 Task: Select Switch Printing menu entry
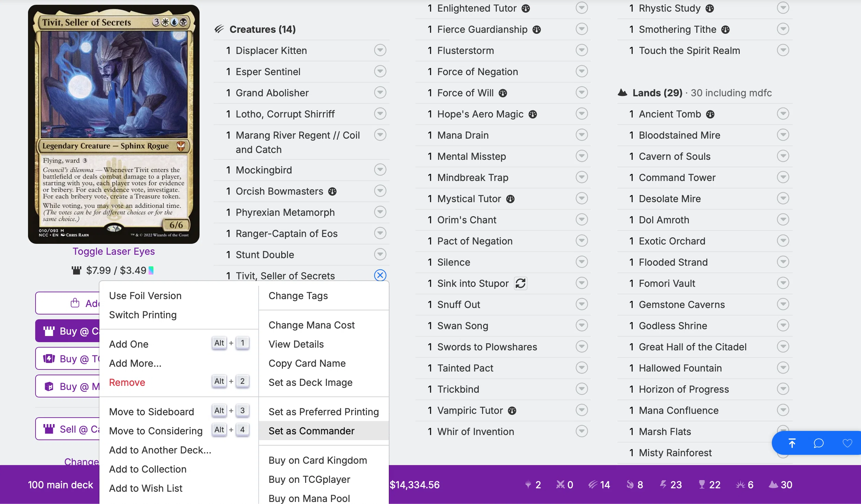(x=179, y=315)
